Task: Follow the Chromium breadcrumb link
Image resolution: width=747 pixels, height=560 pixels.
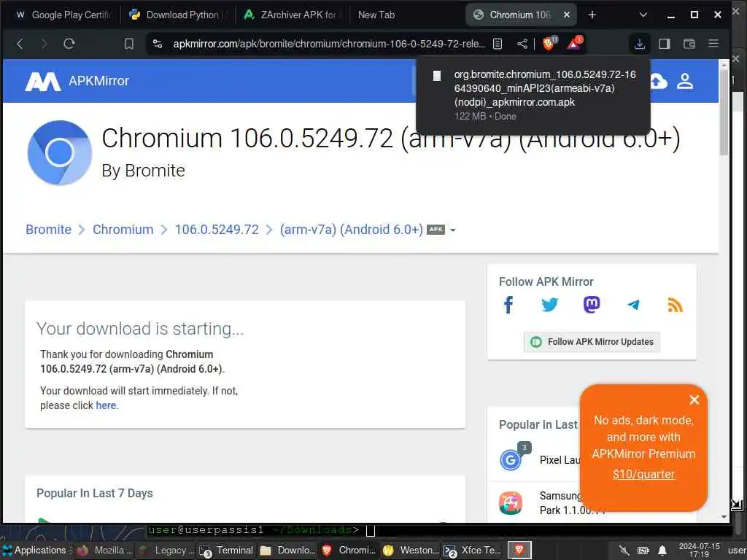Action: pyautogui.click(x=123, y=230)
